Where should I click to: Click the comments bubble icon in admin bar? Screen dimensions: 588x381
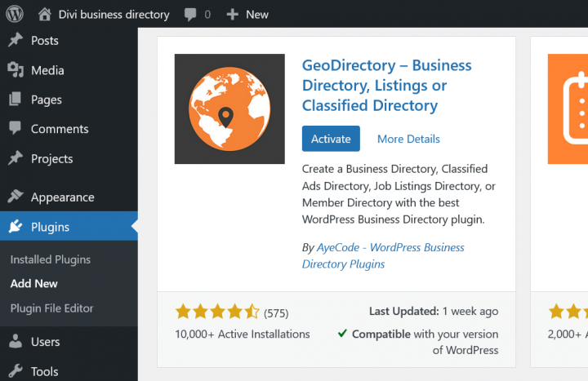pos(190,15)
